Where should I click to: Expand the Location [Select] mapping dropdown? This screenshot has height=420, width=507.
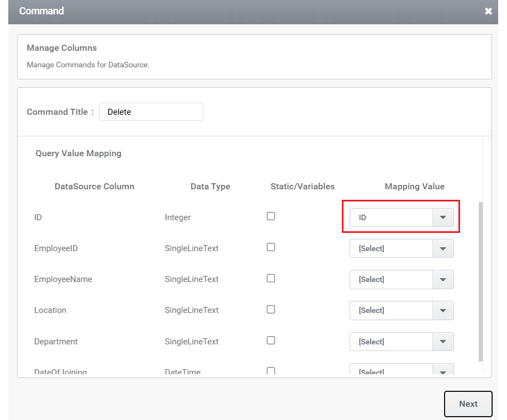pyautogui.click(x=402, y=311)
